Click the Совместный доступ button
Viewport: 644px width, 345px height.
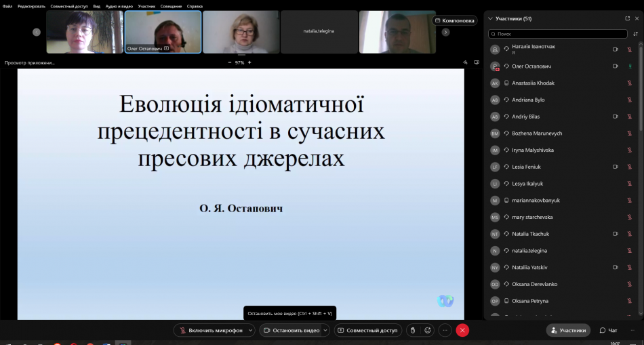367,330
